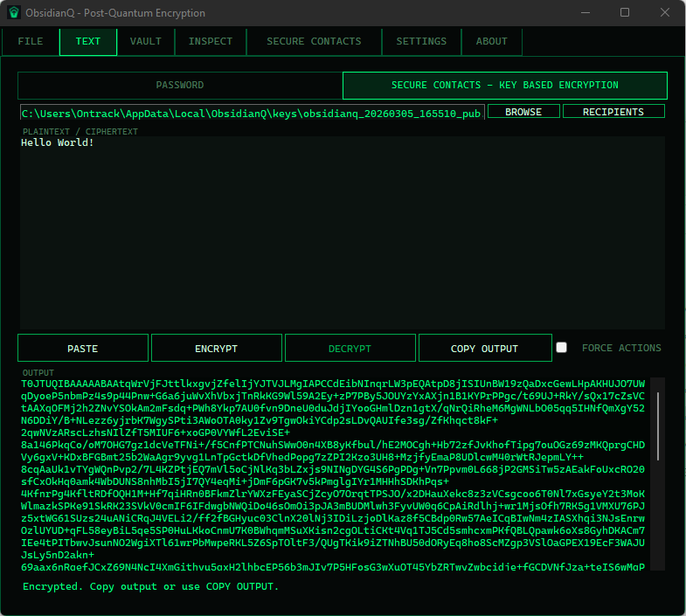686x616 pixels.
Task: Open the VAULT tab
Action: coord(146,42)
